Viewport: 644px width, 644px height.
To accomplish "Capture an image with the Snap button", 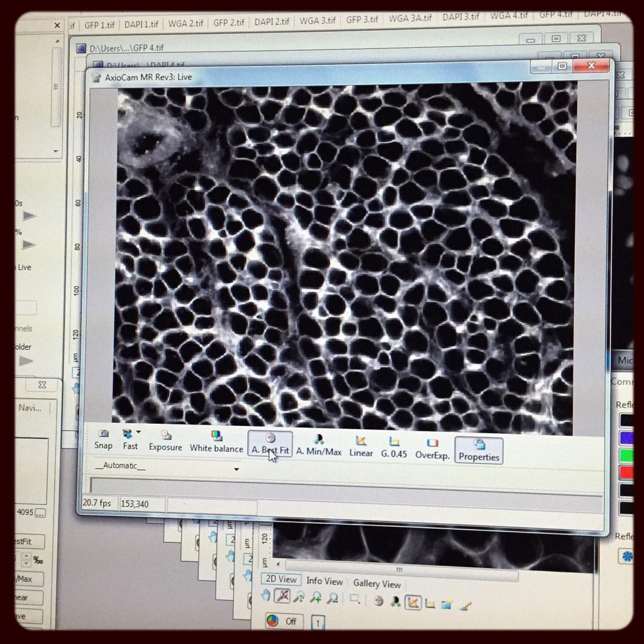I will pyautogui.click(x=103, y=439).
